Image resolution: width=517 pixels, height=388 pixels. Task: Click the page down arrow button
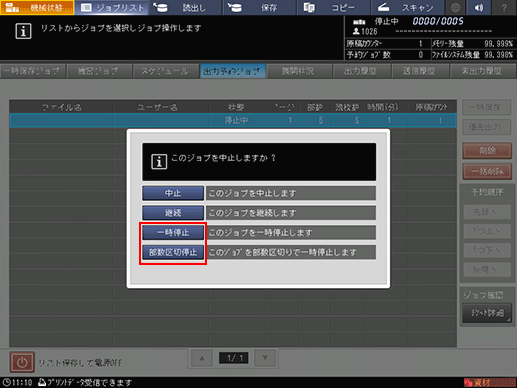(265, 358)
